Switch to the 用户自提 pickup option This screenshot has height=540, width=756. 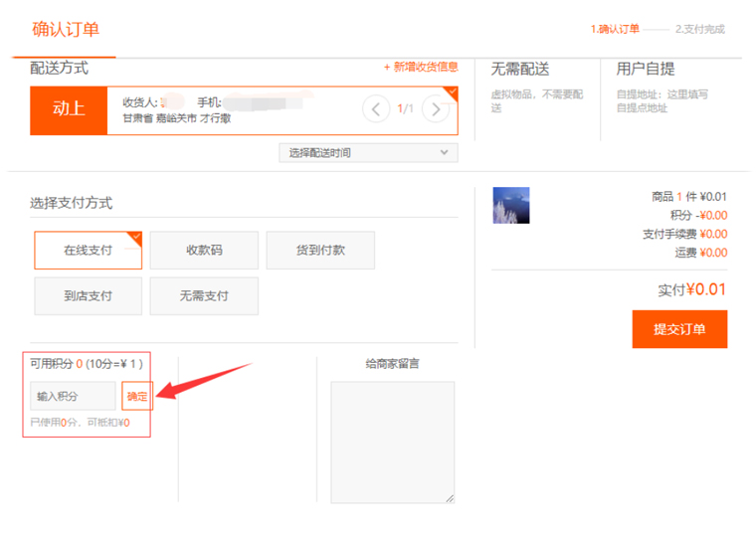click(645, 70)
